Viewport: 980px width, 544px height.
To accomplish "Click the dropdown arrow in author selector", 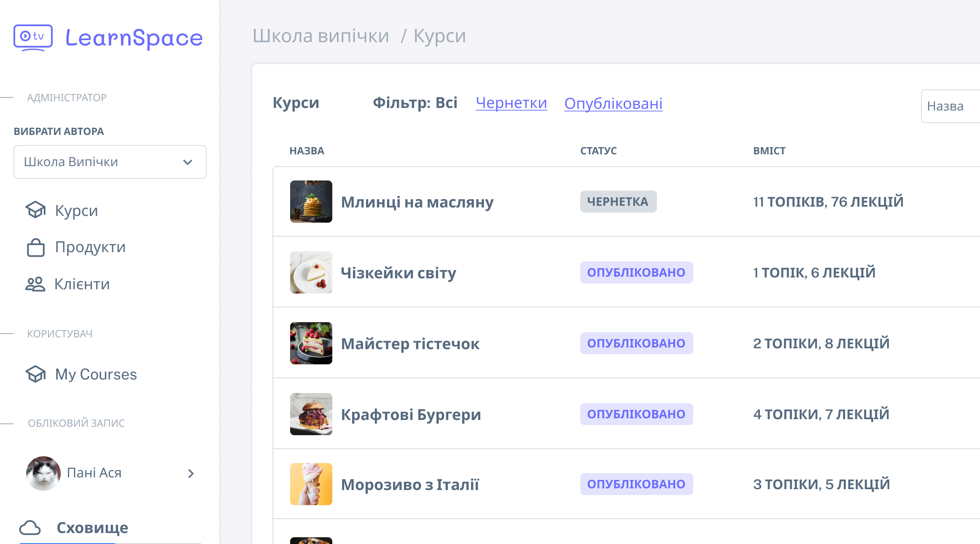I will click(x=188, y=162).
